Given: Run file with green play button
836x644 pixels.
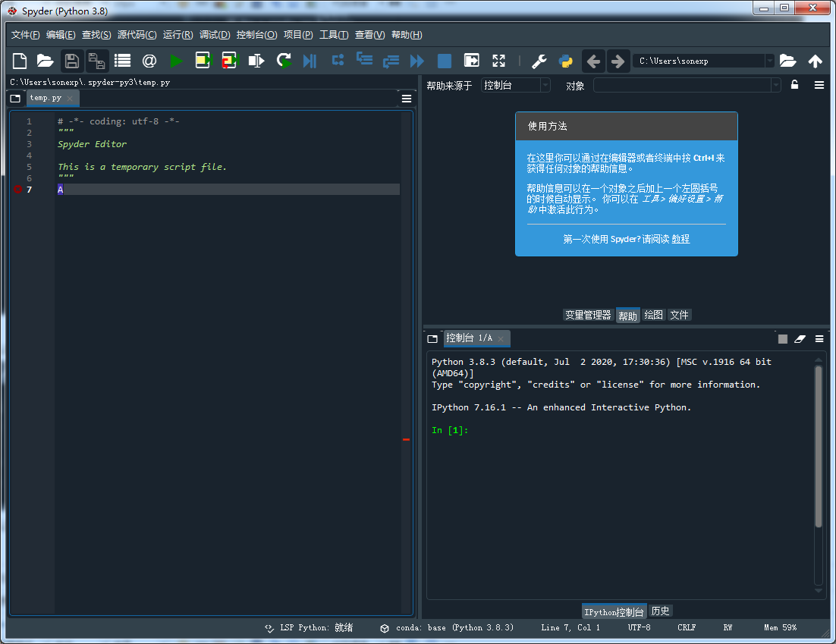Looking at the screenshot, I should point(176,61).
